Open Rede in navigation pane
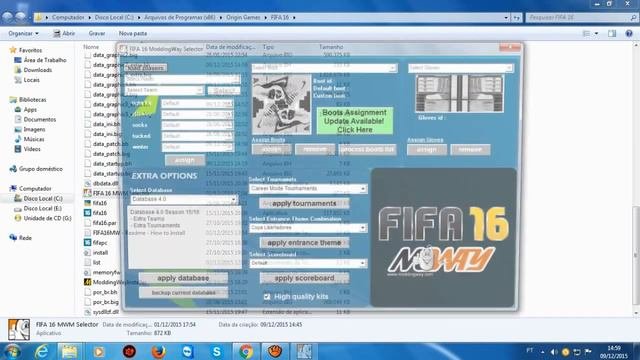The width and height of the screenshot is (640, 360). 25,238
